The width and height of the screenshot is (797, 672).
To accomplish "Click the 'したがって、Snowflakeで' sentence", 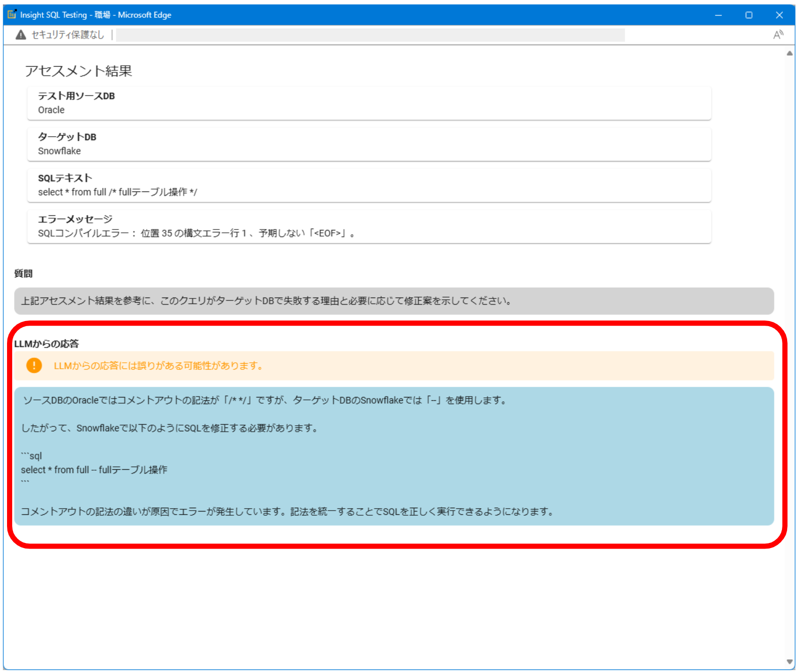I will tap(170, 428).
